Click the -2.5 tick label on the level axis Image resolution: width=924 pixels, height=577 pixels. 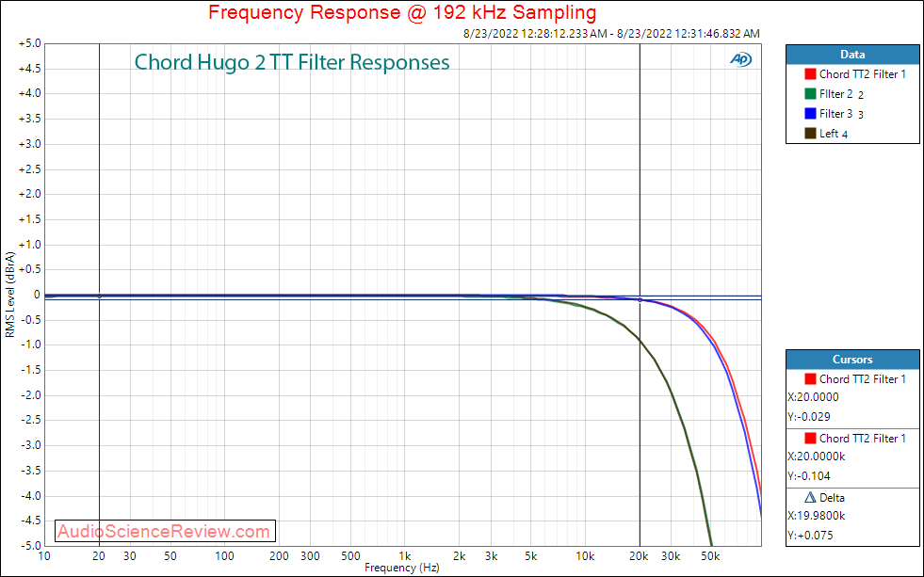coord(31,421)
